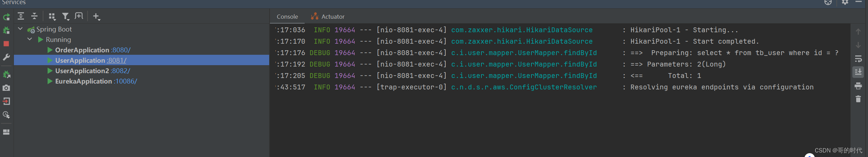868x157 pixels.
Task: Select UserApplication2 in the services tree
Action: click(x=82, y=71)
